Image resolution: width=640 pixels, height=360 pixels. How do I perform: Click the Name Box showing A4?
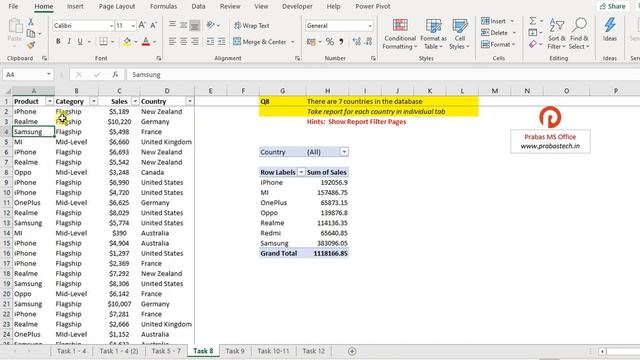28,75
